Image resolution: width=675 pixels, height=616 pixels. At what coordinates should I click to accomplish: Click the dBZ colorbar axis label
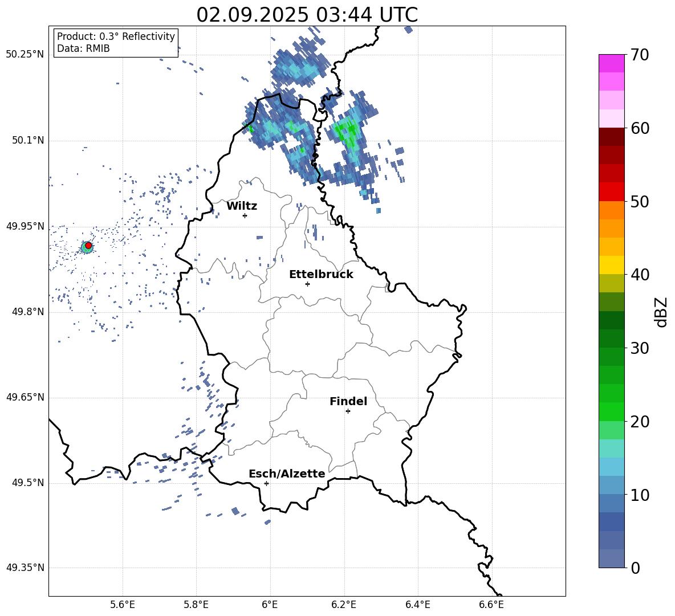click(x=661, y=312)
